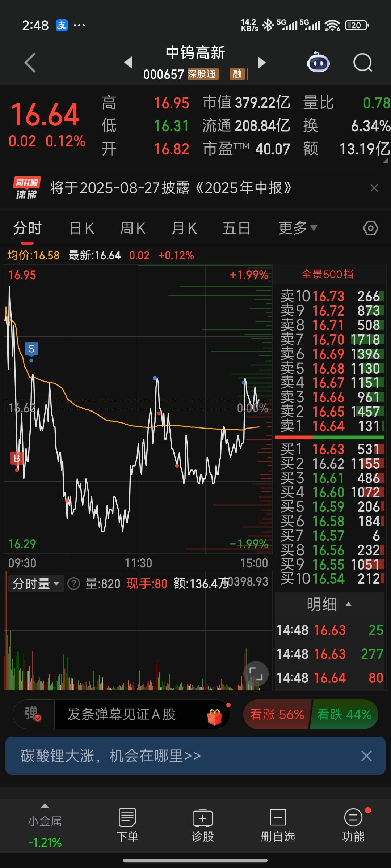The height and width of the screenshot is (868, 391).
Task: Open 同花顺速递 news icon
Action: tap(26, 188)
